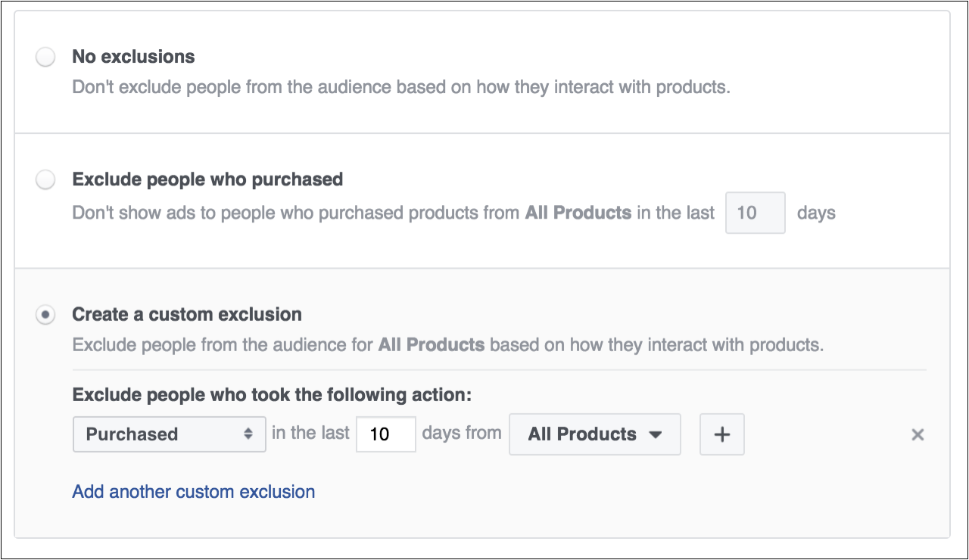969x560 pixels.
Task: Click the caret arrow on All Products dropdown
Action: click(x=655, y=434)
